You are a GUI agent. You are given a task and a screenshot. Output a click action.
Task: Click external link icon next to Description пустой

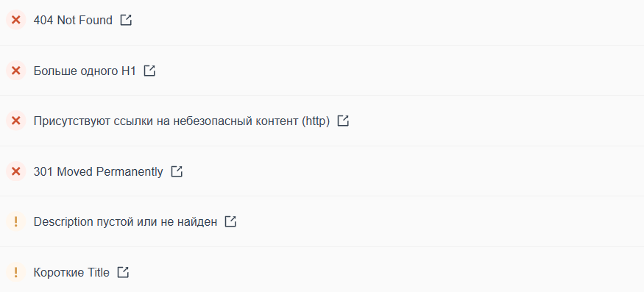coord(231,222)
